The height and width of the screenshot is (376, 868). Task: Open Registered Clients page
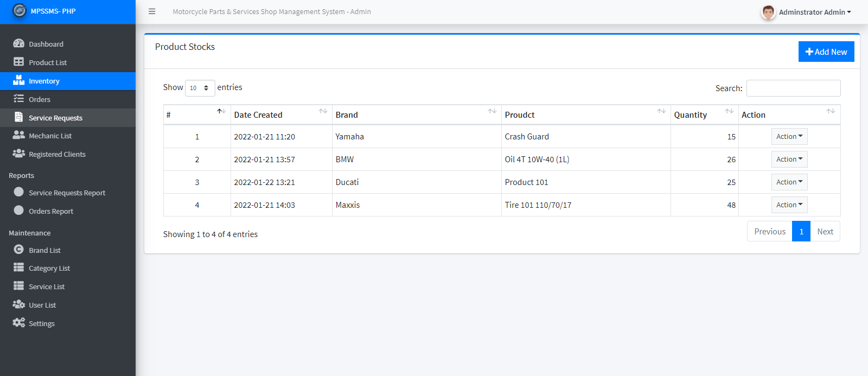[x=68, y=154]
